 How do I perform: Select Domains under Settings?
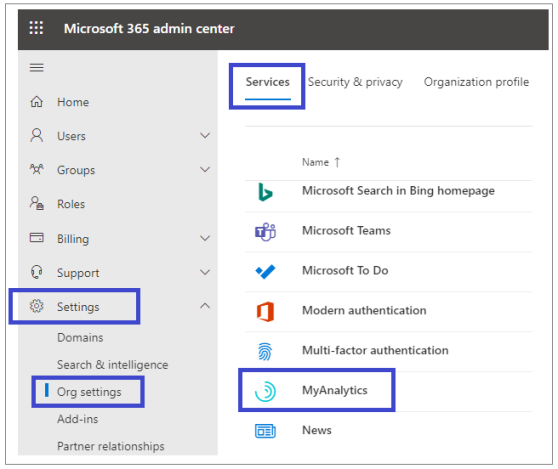[80, 337]
